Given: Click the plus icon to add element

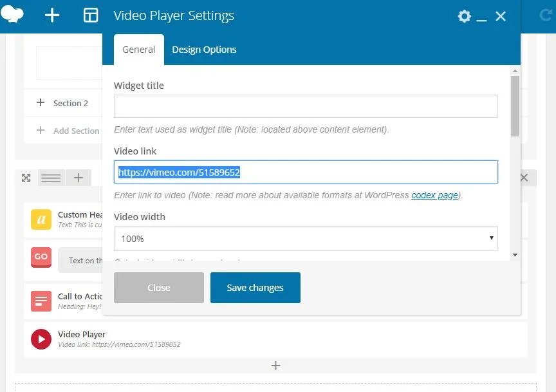Looking at the screenshot, I should tap(52, 15).
